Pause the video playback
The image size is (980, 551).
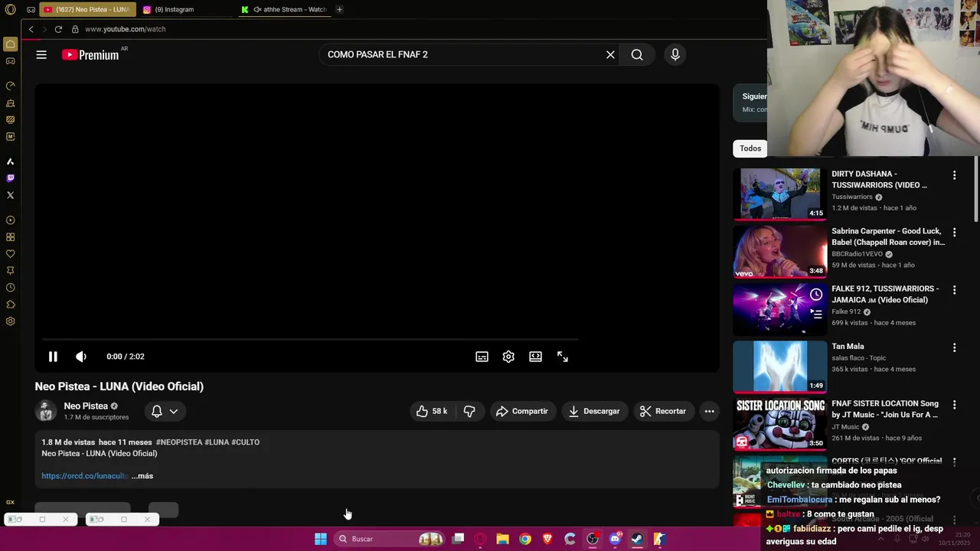53,357
